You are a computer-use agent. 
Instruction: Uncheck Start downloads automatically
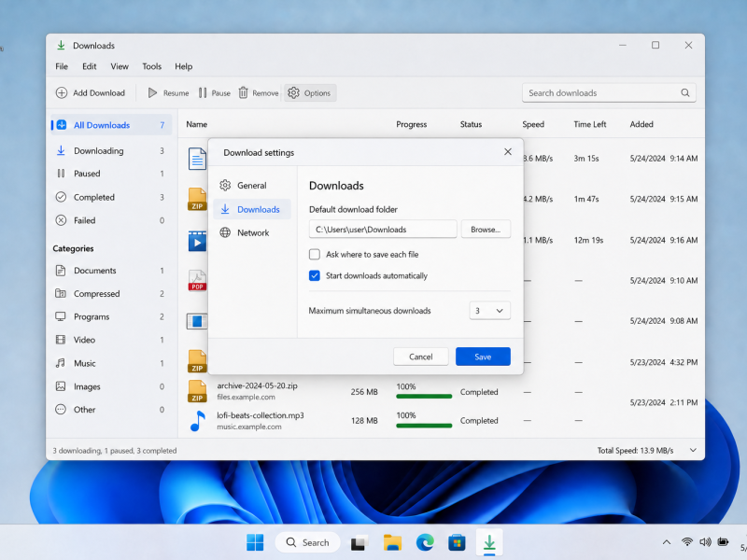tap(315, 275)
